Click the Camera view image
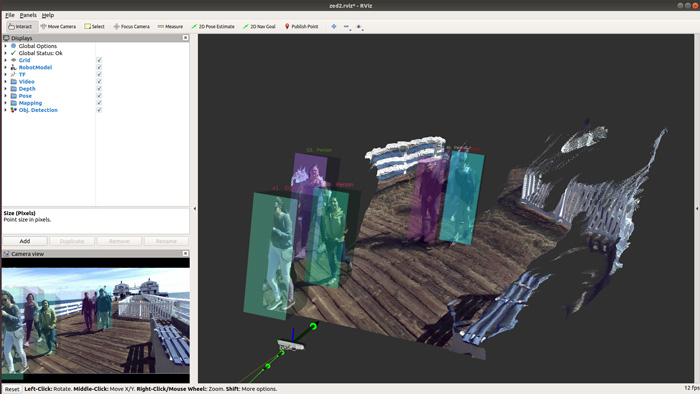 point(96,320)
